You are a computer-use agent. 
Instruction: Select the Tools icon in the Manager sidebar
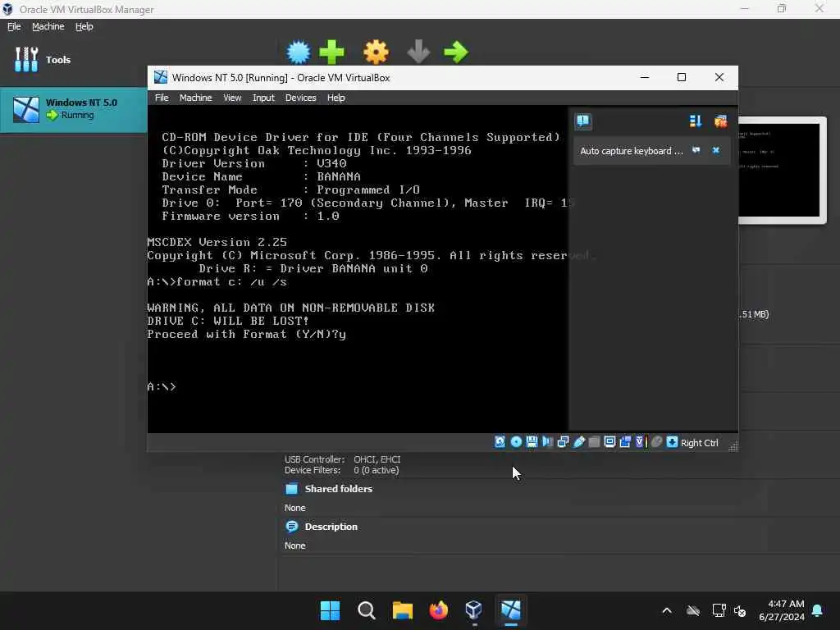pos(26,59)
